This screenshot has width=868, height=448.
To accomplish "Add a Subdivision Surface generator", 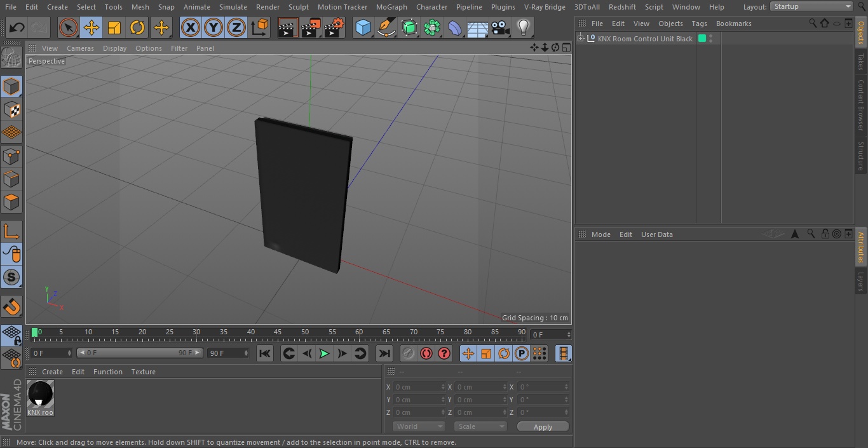I will (x=409, y=27).
